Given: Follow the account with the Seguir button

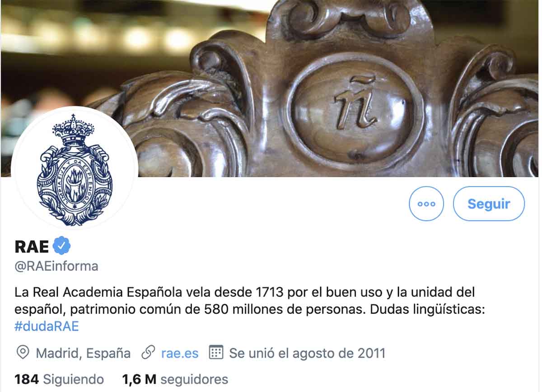Looking at the screenshot, I should click(x=489, y=204).
